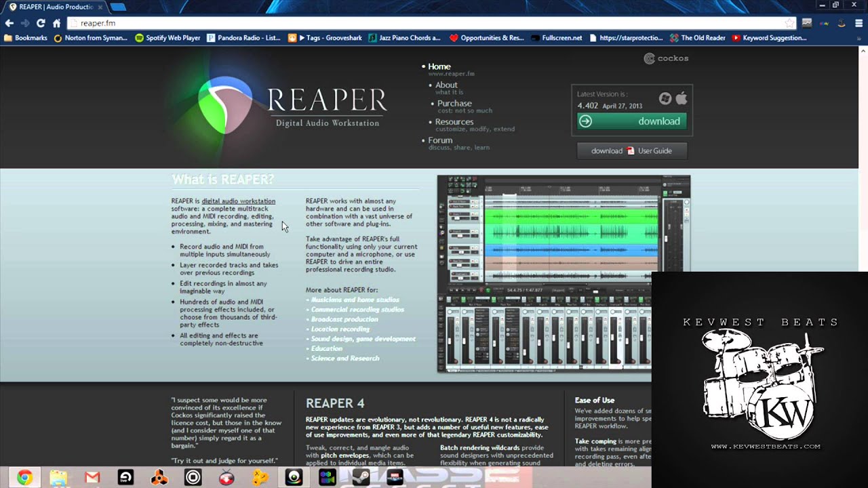Launch the orange Reason icon in taskbar
The height and width of the screenshot is (488, 868).
click(x=159, y=478)
